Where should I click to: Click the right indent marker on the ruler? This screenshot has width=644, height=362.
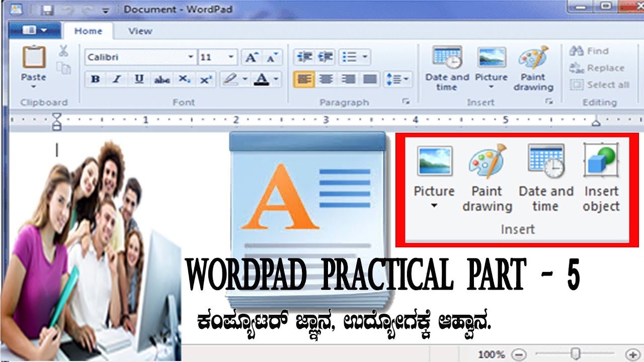[596, 122]
